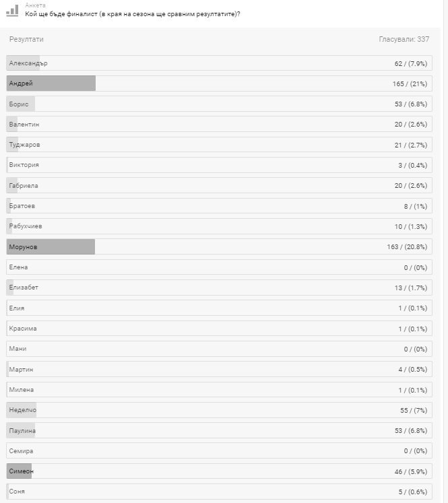448x503 pixels.
Task: Click the Симеон result bar
Action: [20, 471]
